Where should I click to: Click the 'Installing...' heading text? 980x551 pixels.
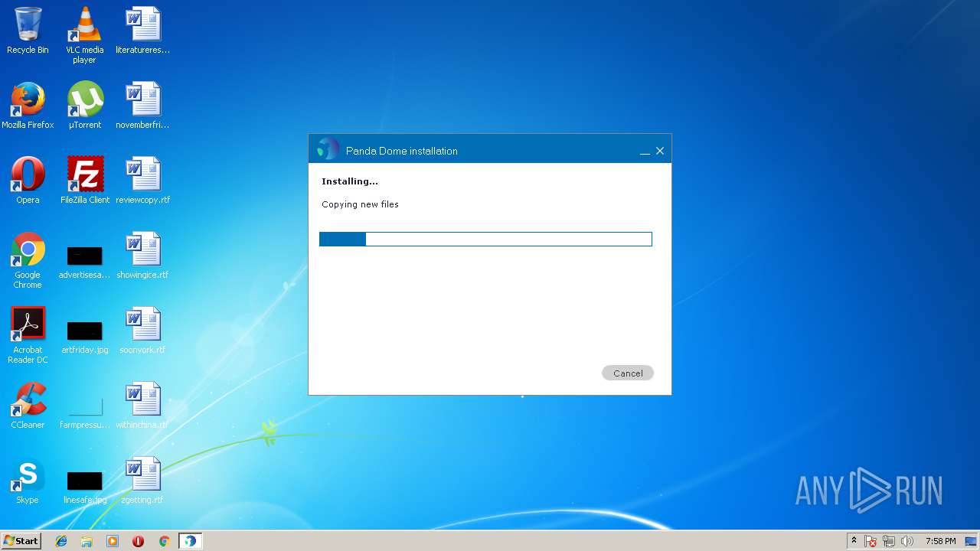(350, 181)
